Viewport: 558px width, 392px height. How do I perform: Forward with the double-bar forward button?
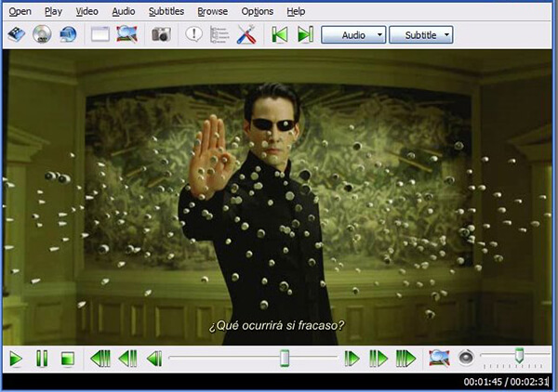point(379,359)
